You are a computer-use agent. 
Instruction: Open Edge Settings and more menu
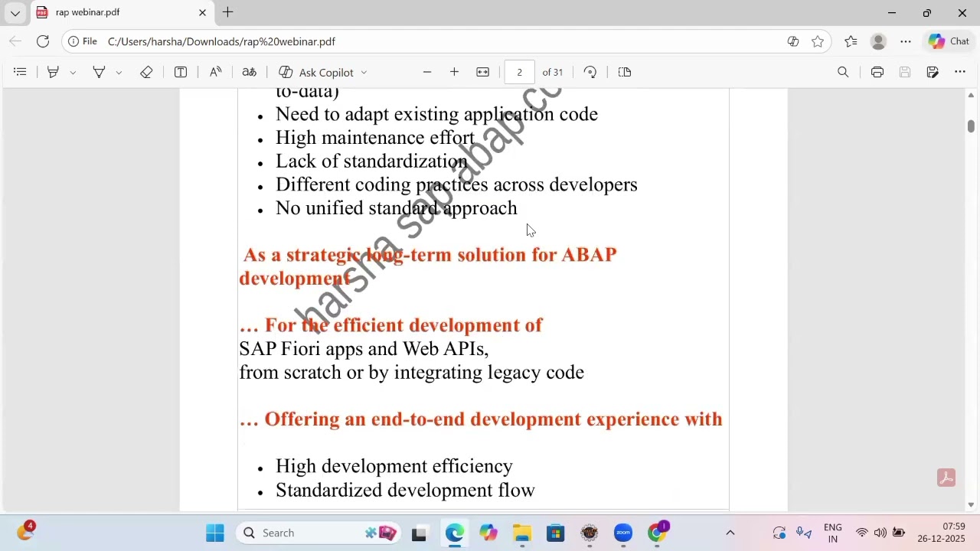pos(906,41)
